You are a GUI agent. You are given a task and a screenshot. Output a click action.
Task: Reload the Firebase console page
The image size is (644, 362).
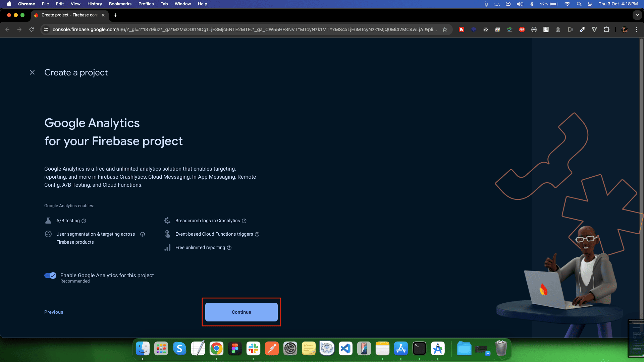point(32,29)
